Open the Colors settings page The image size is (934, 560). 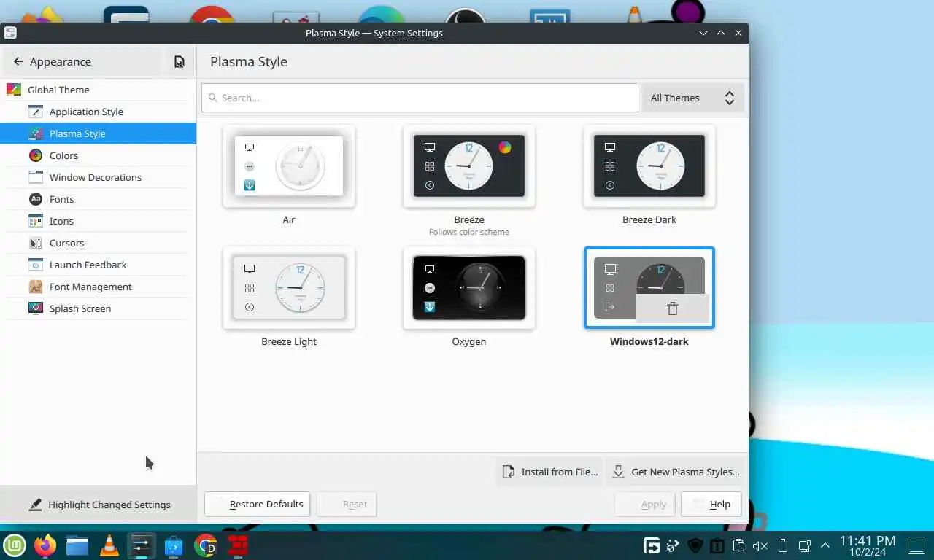coord(98,155)
